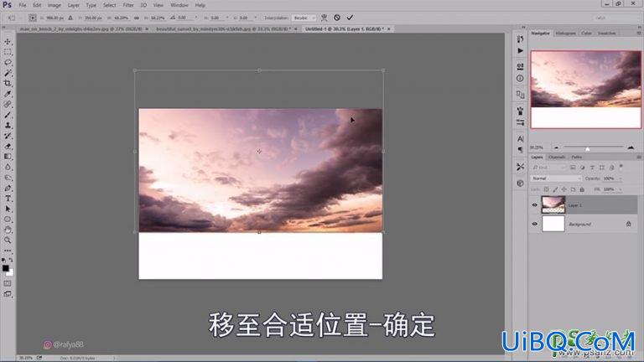Image resolution: width=644 pixels, height=362 pixels.
Task: Toggle layer filtering on/off switch
Action: (621, 167)
